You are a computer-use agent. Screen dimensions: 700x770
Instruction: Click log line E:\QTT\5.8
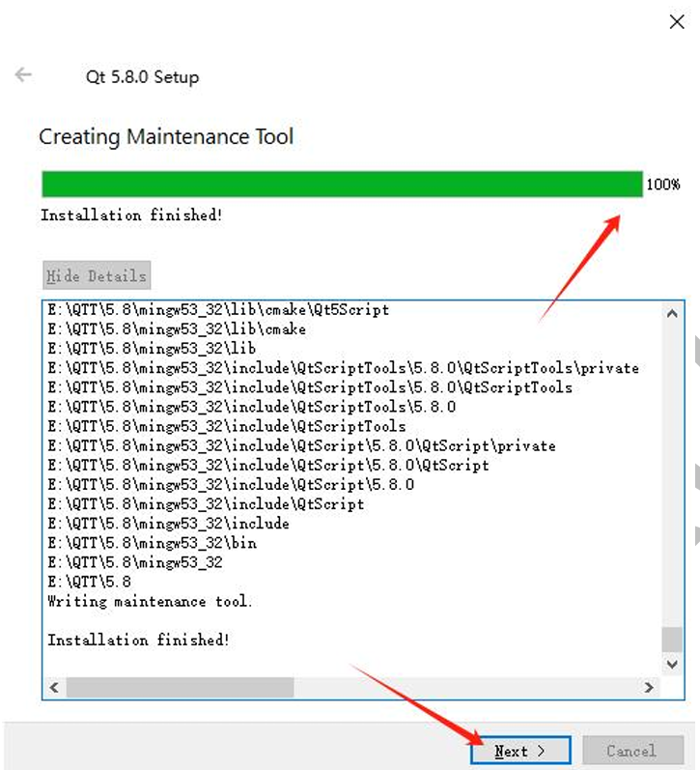(x=90, y=582)
